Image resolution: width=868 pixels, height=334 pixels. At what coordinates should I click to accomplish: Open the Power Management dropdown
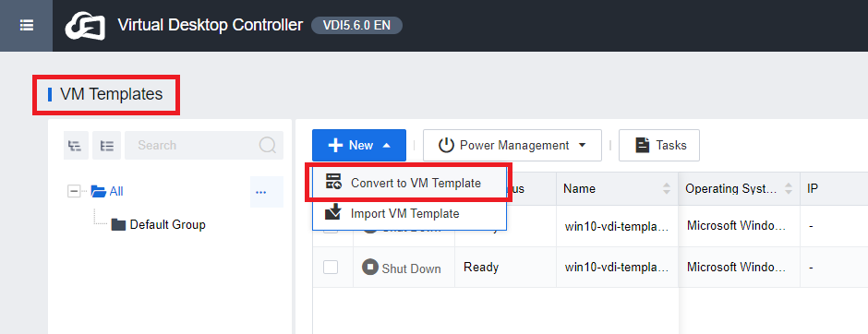(512, 146)
